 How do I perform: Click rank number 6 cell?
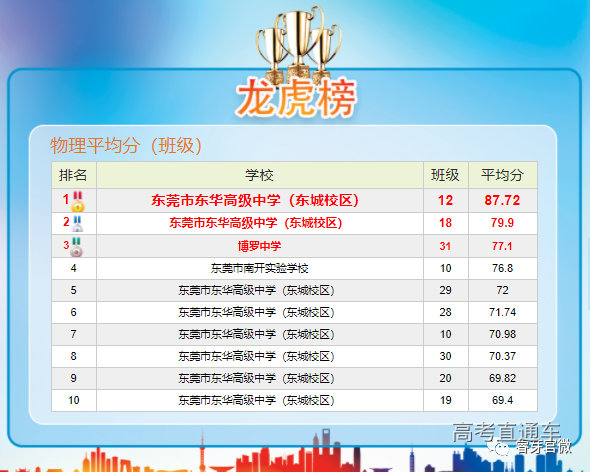[x=74, y=312]
